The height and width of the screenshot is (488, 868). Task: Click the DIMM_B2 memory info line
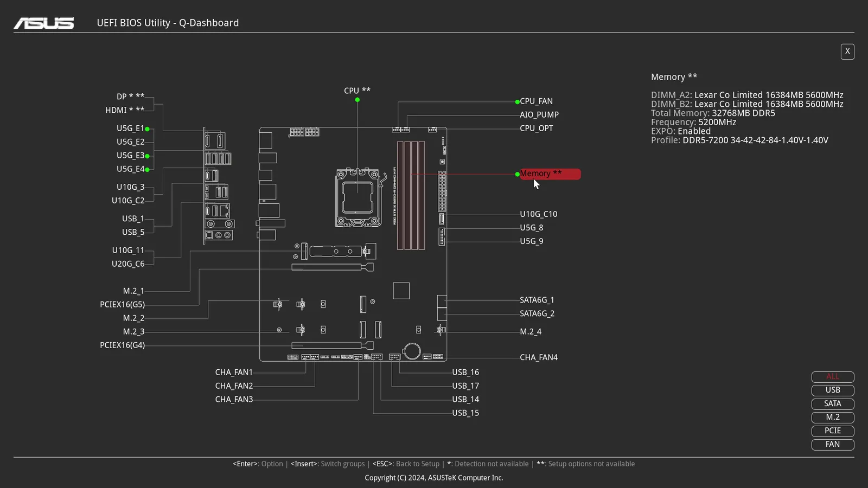(x=747, y=104)
